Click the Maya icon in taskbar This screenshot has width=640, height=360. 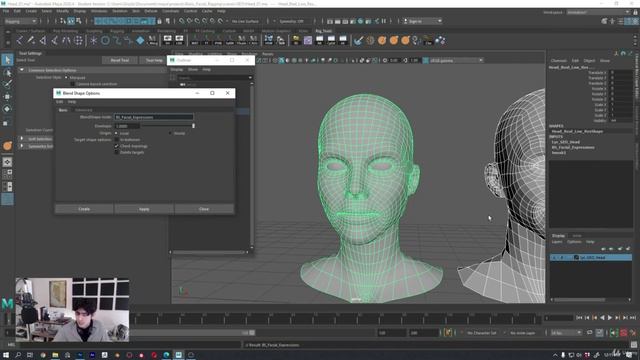click(x=178, y=355)
